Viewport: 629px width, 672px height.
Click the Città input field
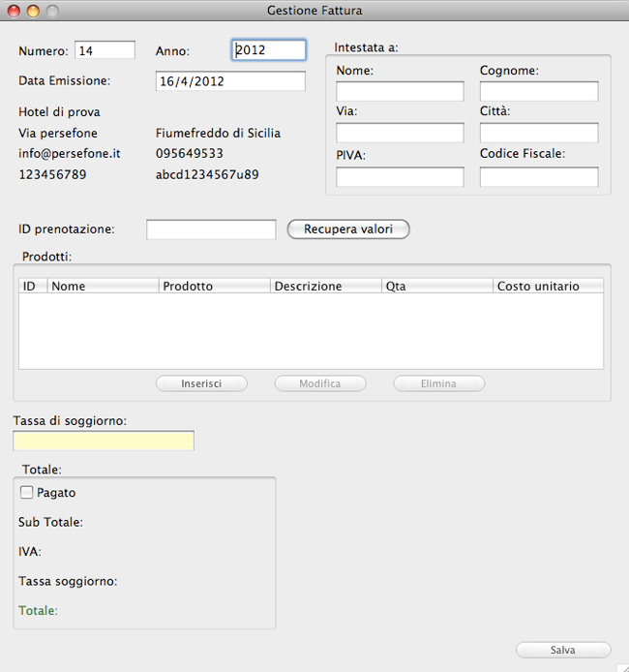click(539, 133)
